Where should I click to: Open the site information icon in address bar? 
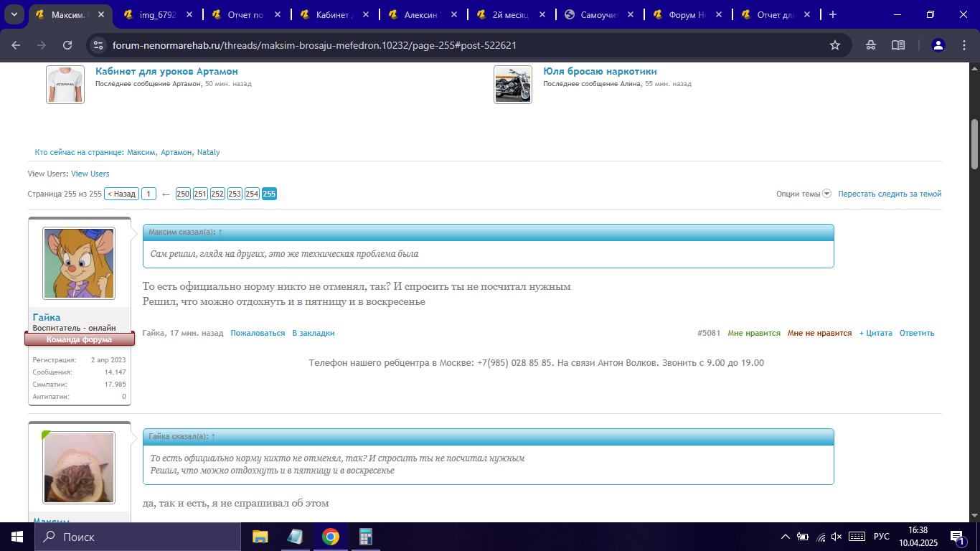point(98,45)
